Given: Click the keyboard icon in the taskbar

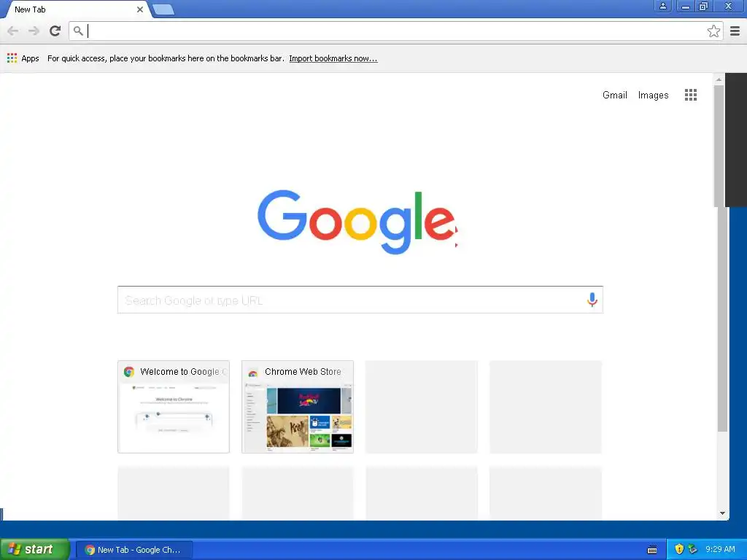Looking at the screenshot, I should click(x=651, y=550).
